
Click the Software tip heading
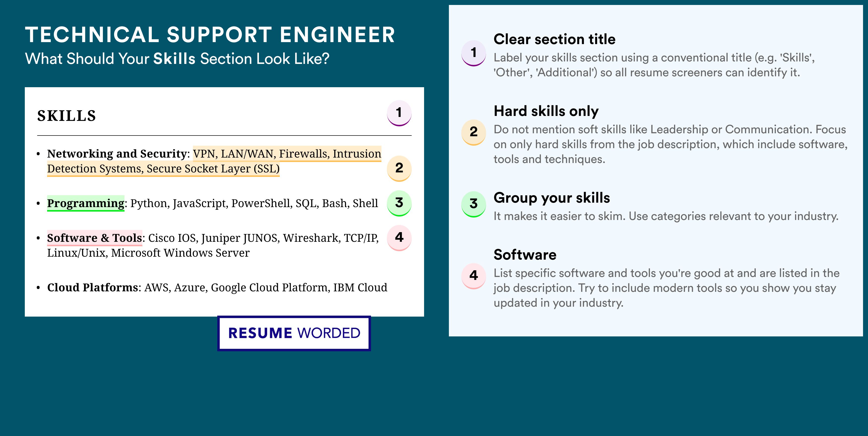(x=525, y=255)
